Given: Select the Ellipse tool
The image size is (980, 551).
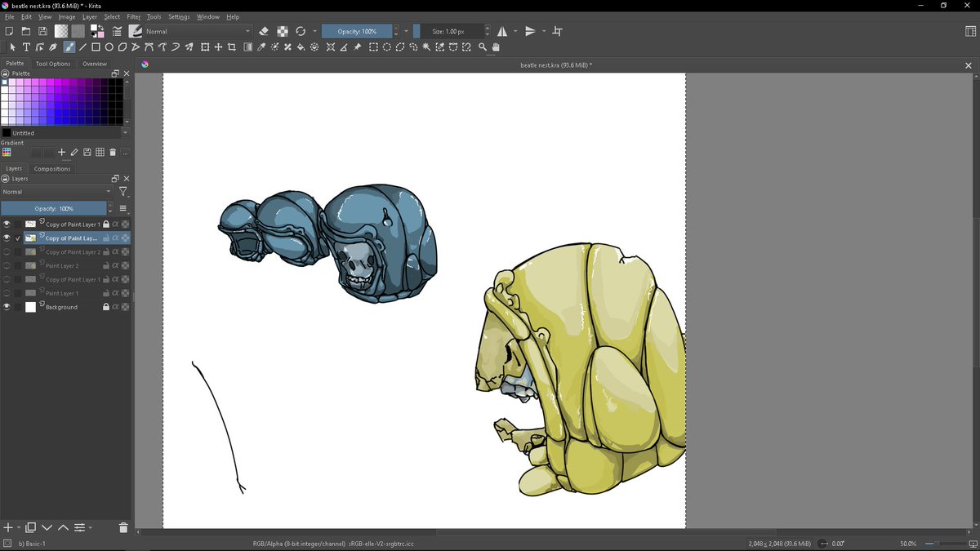Looking at the screenshot, I should click(x=109, y=47).
